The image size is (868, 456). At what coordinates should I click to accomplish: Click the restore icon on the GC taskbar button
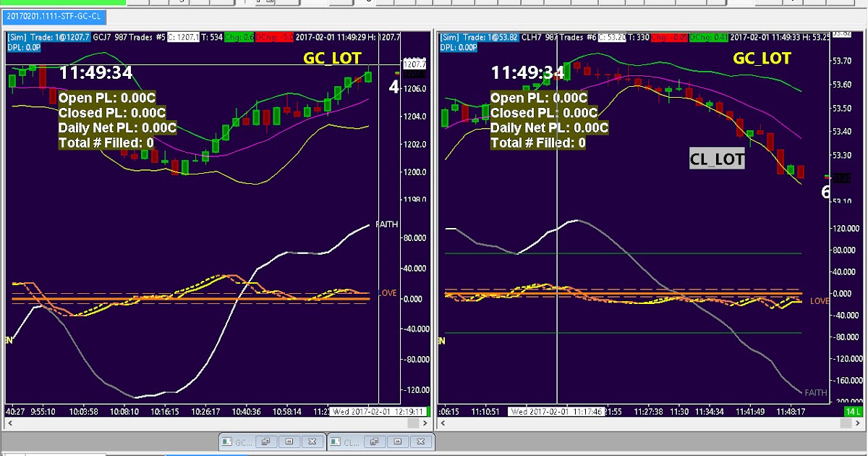click(x=266, y=442)
